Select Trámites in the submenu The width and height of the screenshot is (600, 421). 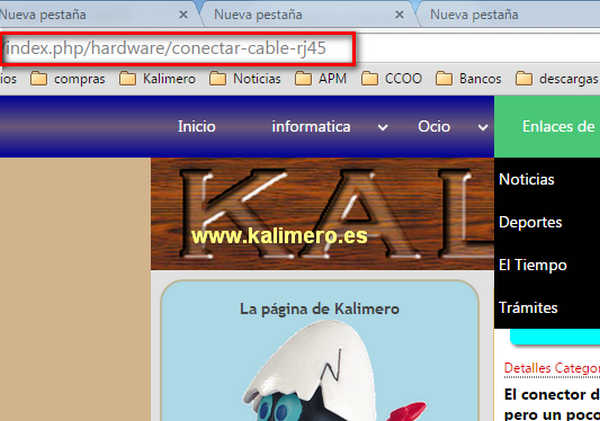click(528, 308)
